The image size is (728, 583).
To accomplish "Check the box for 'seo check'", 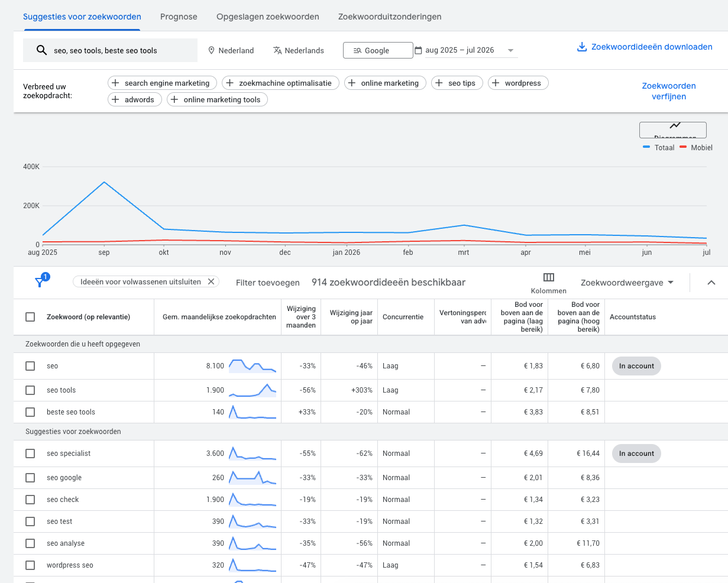I will (30, 500).
